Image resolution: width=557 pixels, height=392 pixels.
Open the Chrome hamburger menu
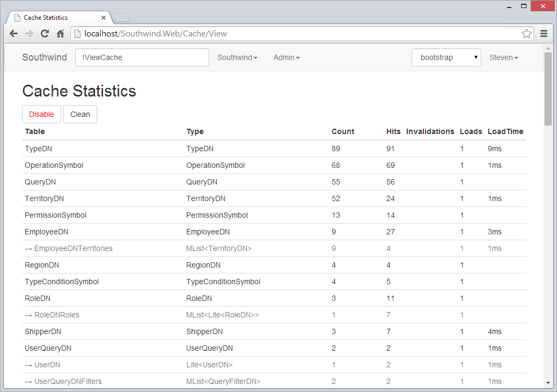[x=544, y=34]
